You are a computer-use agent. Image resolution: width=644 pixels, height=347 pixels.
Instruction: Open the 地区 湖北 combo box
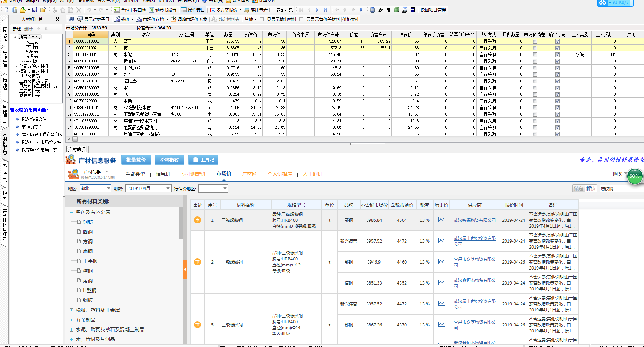(95, 189)
